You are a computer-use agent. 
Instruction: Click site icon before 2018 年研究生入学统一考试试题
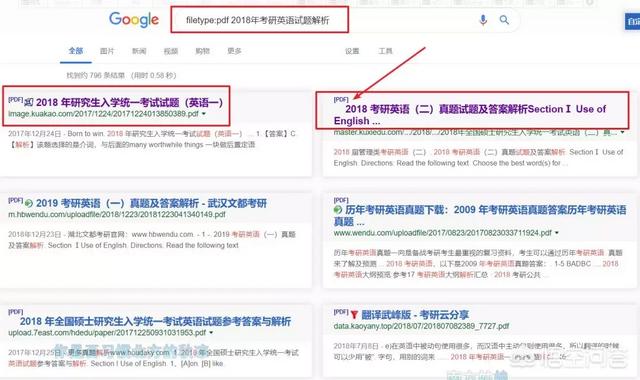point(29,102)
